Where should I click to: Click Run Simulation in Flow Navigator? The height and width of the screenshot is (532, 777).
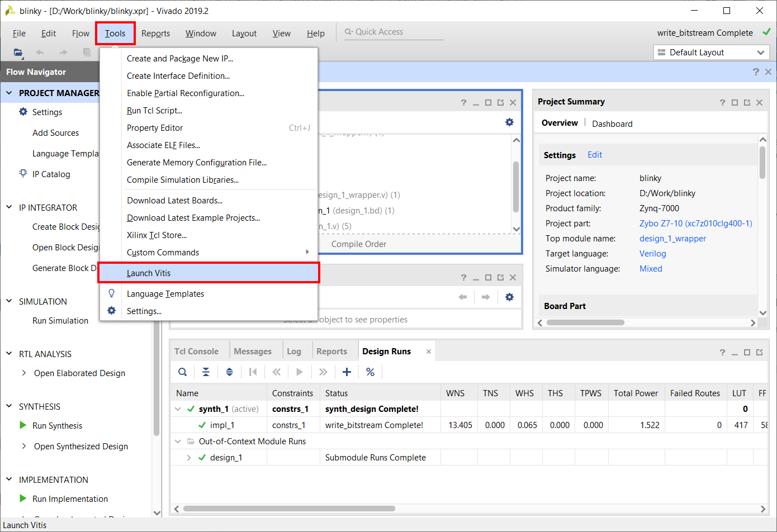pyautogui.click(x=60, y=320)
